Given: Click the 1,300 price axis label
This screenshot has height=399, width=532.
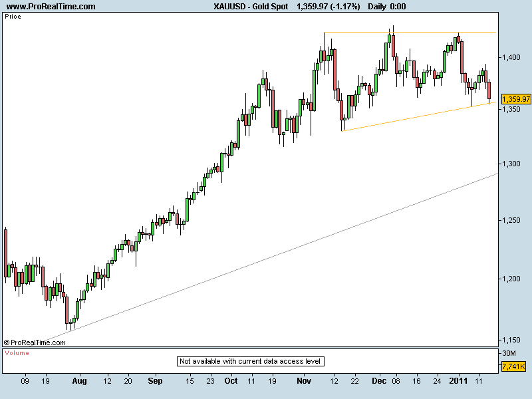Looking at the screenshot, I should (x=511, y=164).
